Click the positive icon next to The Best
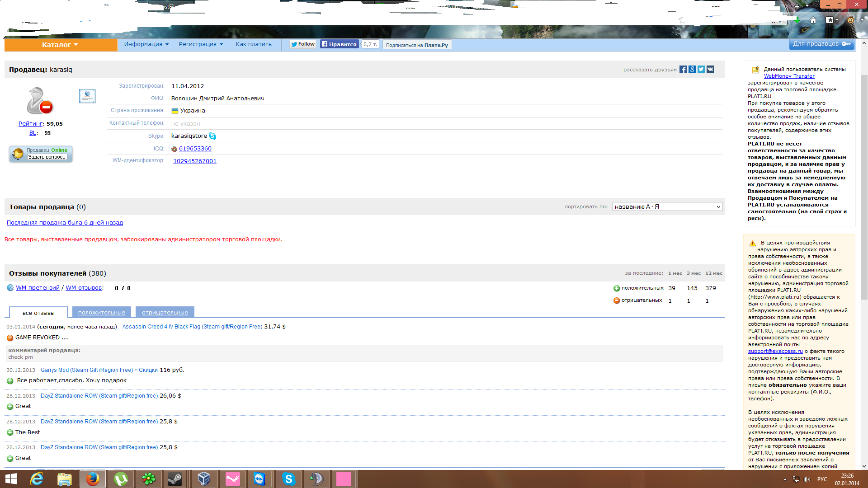Image resolution: width=868 pixels, height=488 pixels. coord(10,433)
